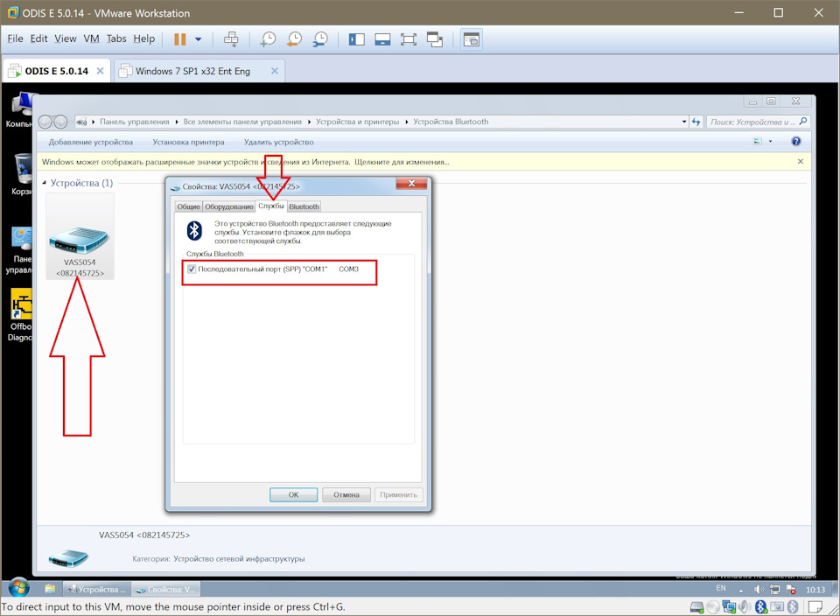
Task: Click Удалить устройство in the toolbar
Action: coord(278,142)
